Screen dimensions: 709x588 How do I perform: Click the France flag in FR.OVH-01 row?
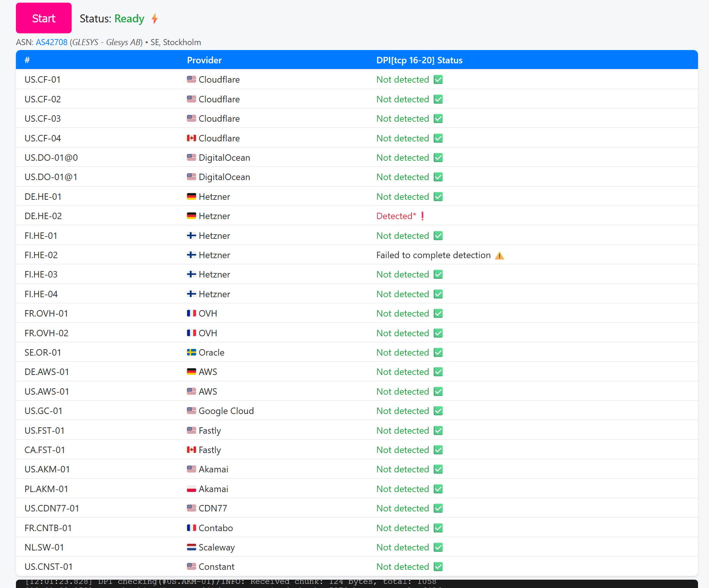191,313
